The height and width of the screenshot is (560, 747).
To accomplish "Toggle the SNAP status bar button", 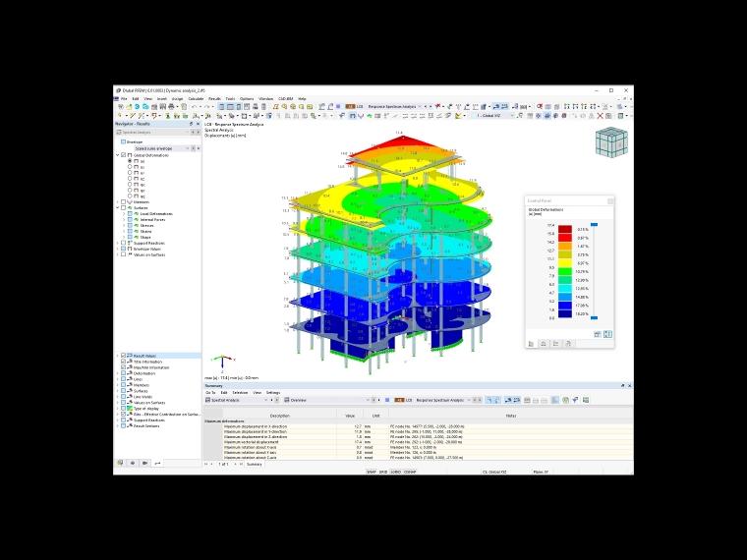I will coord(372,472).
